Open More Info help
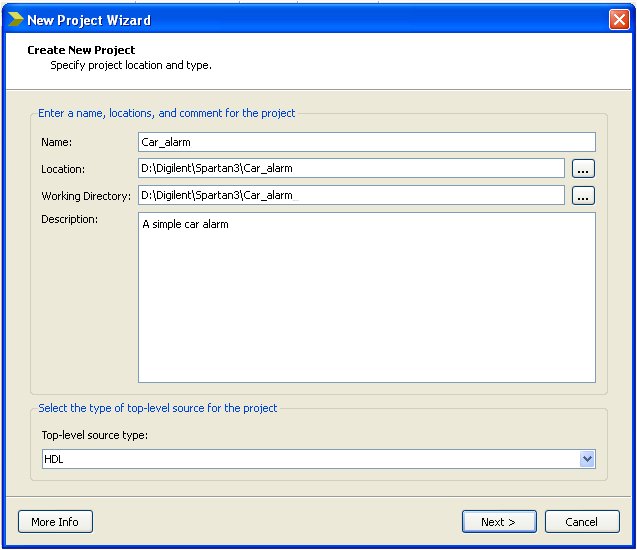The width and height of the screenshot is (637, 550). (x=55, y=522)
